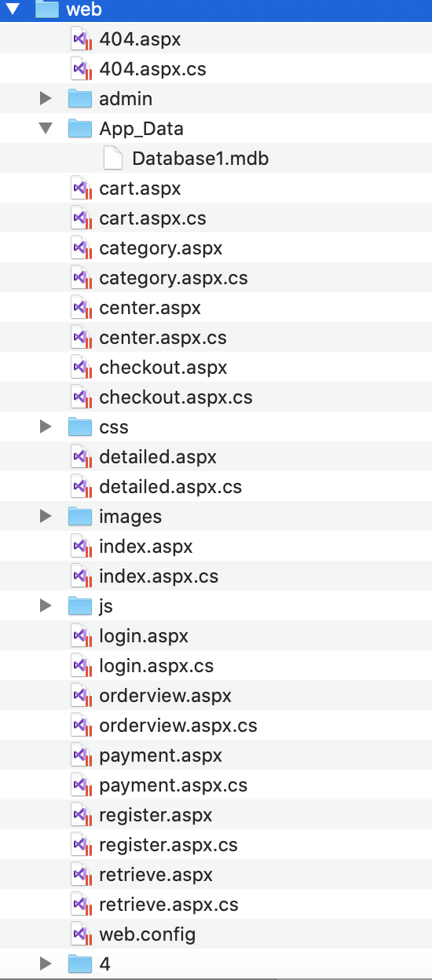The width and height of the screenshot is (432, 980).
Task: Click the cart.aspx.cs file icon
Action: point(79,218)
